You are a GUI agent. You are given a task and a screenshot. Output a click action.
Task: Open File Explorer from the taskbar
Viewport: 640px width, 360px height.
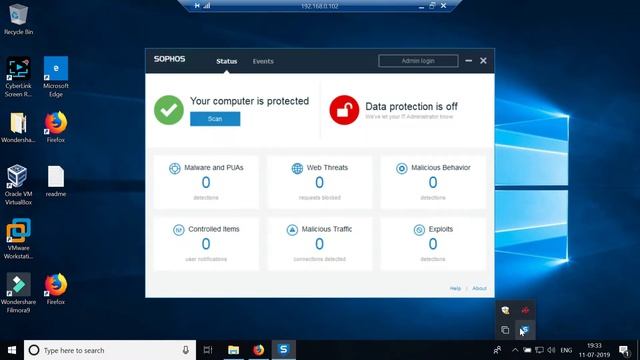(233, 350)
